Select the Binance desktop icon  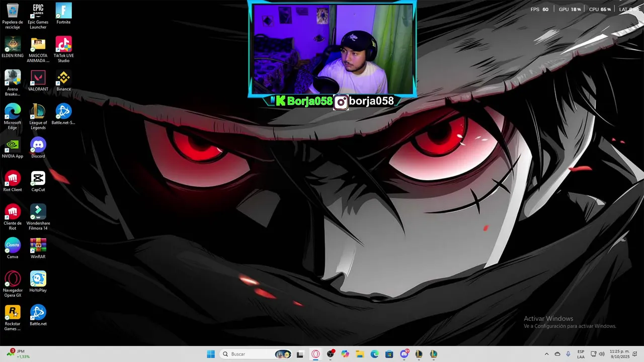pyautogui.click(x=63, y=81)
